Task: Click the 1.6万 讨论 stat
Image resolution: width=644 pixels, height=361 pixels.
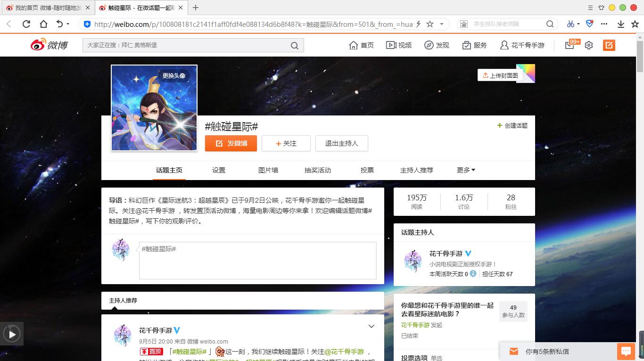Action: pos(464,202)
